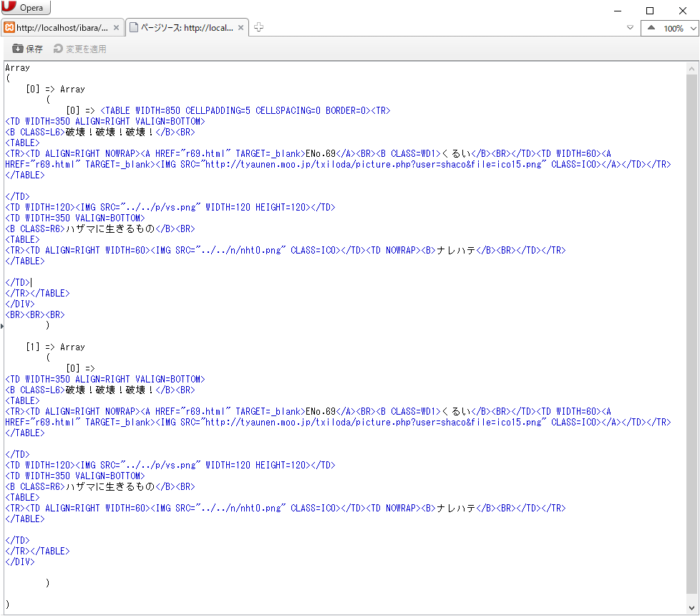
Task: Click first 'ハザマに生きるもの' text line
Action: (x=110, y=228)
